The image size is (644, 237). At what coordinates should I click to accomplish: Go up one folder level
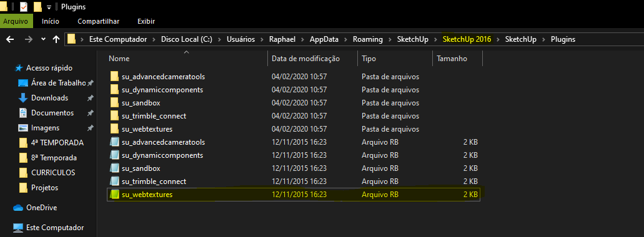pyautogui.click(x=56, y=39)
